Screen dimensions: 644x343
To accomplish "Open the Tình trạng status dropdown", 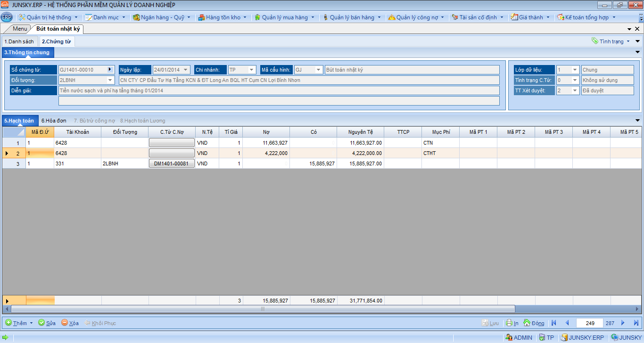I will tap(611, 41).
